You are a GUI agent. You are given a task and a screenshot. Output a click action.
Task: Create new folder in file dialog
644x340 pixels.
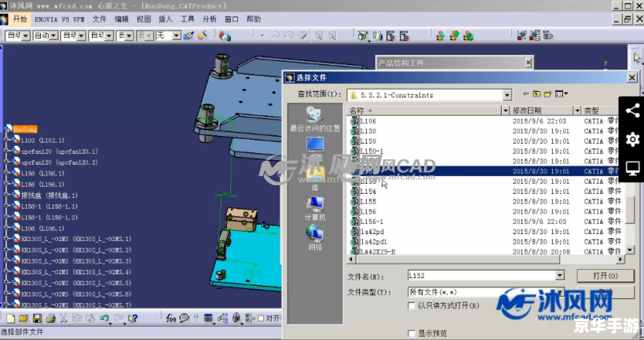547,94
